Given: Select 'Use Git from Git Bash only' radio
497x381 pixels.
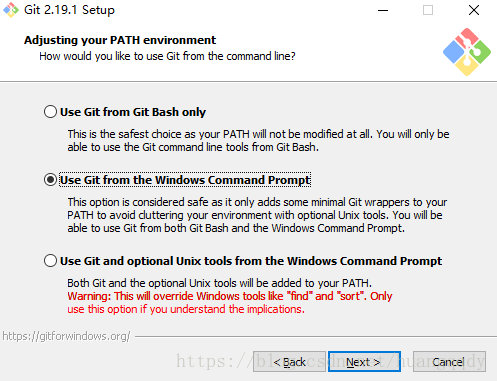Looking at the screenshot, I should tap(50, 112).
